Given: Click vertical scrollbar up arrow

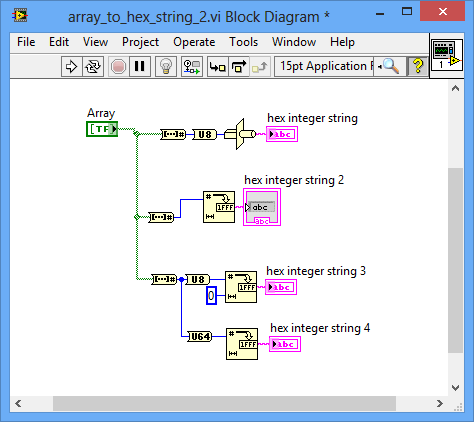Looking at the screenshot, I should [456, 89].
